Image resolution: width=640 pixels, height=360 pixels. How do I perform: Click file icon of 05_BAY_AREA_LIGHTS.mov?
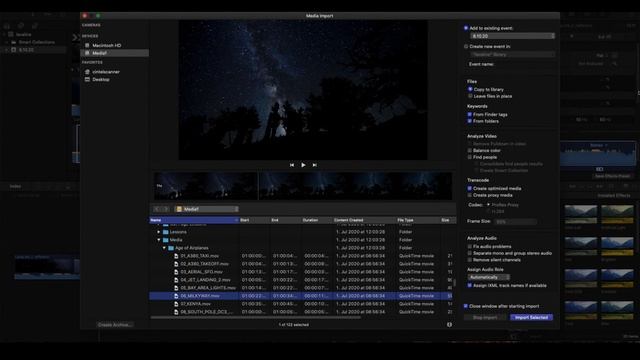176,288
